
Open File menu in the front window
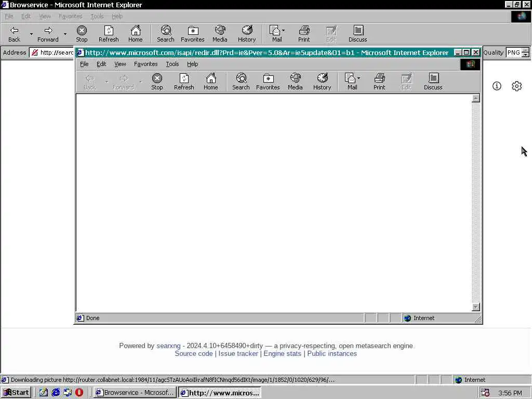coord(84,64)
